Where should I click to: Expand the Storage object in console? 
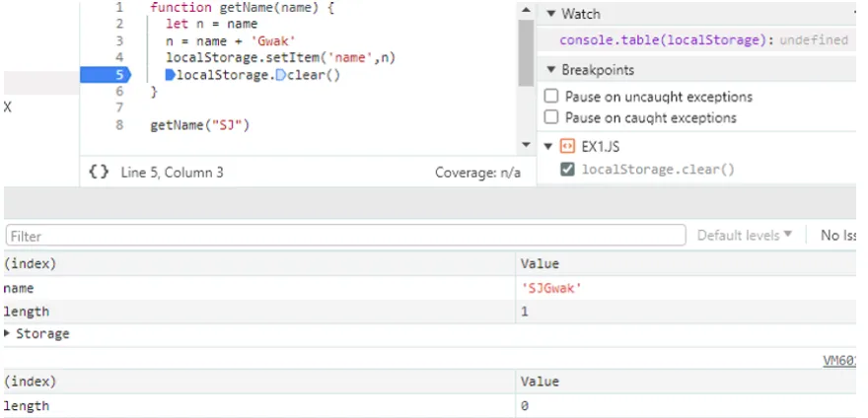7,333
